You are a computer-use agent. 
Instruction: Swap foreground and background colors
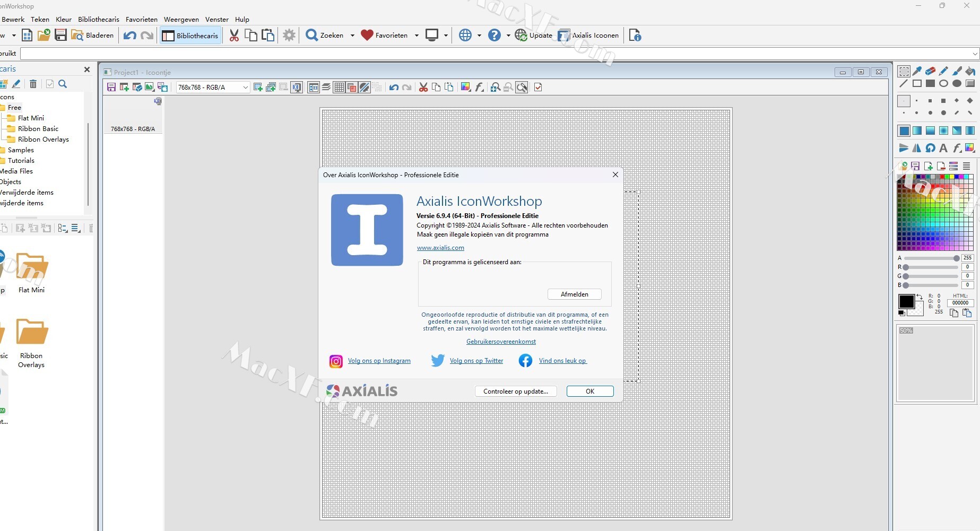(920, 296)
